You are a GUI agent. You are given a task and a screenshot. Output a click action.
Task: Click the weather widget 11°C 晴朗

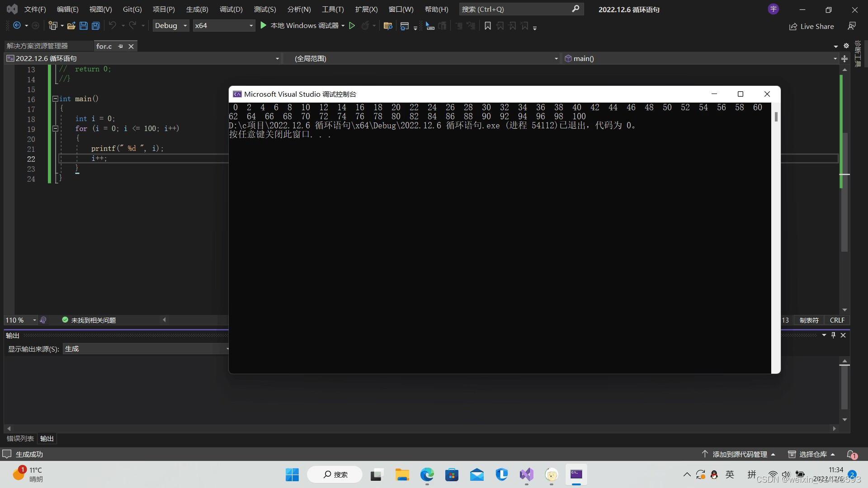pyautogui.click(x=28, y=474)
